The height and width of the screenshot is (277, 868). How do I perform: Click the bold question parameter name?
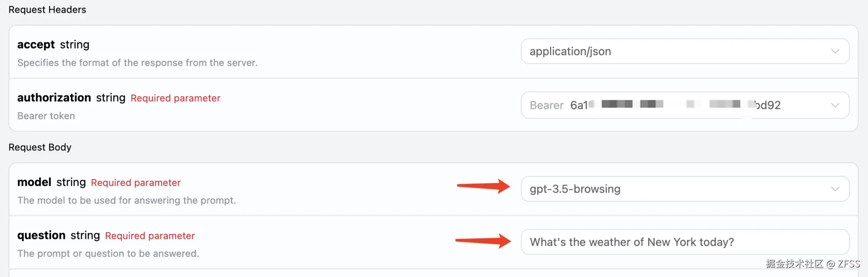click(x=42, y=235)
